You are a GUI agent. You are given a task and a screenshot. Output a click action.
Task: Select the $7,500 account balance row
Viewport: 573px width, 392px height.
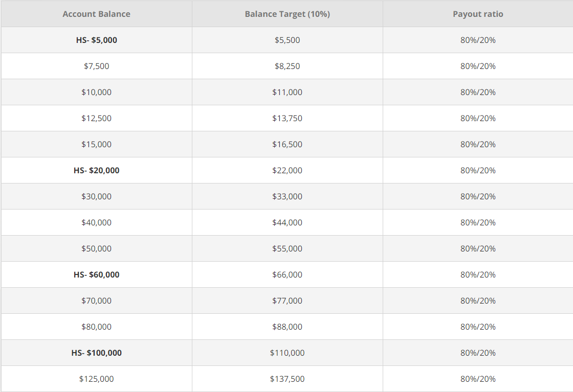click(96, 66)
